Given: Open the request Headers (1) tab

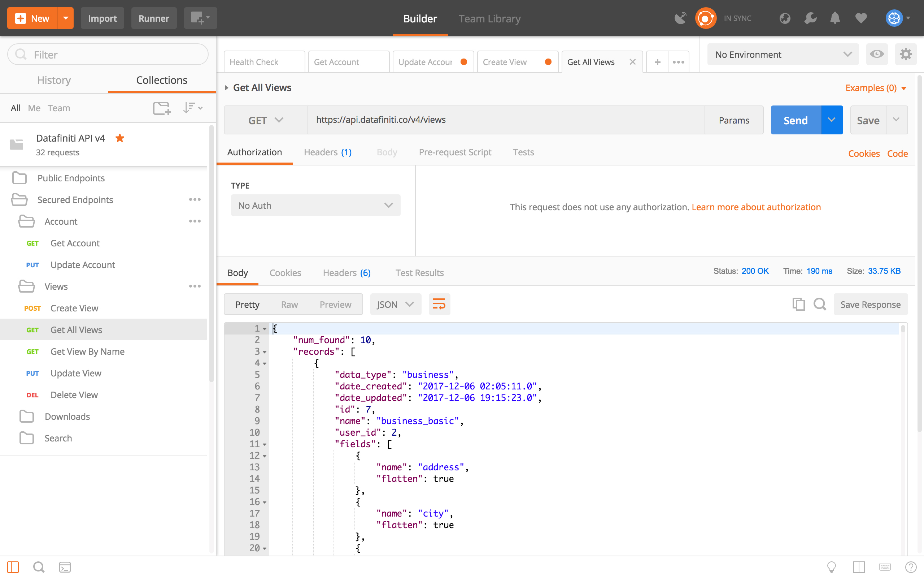Looking at the screenshot, I should [x=328, y=152].
